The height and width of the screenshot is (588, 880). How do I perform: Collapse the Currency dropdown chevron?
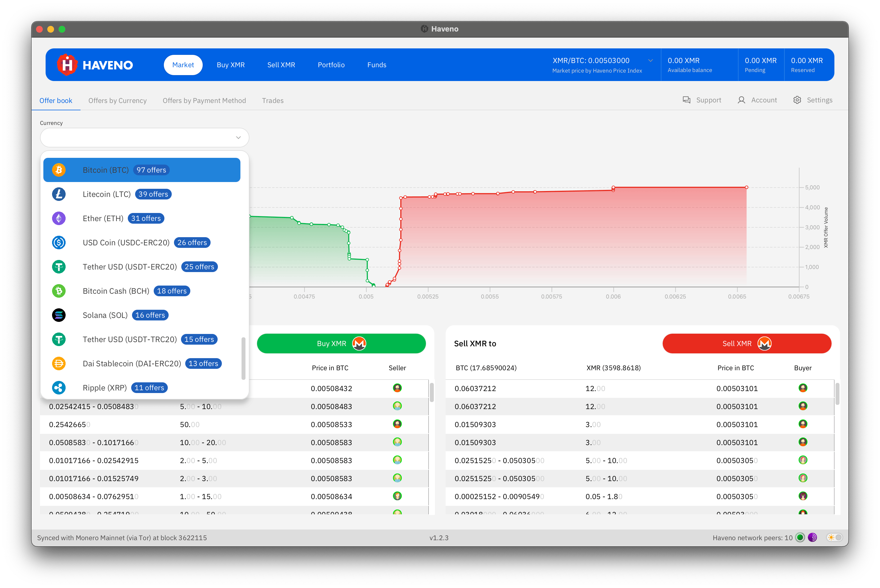[238, 138]
